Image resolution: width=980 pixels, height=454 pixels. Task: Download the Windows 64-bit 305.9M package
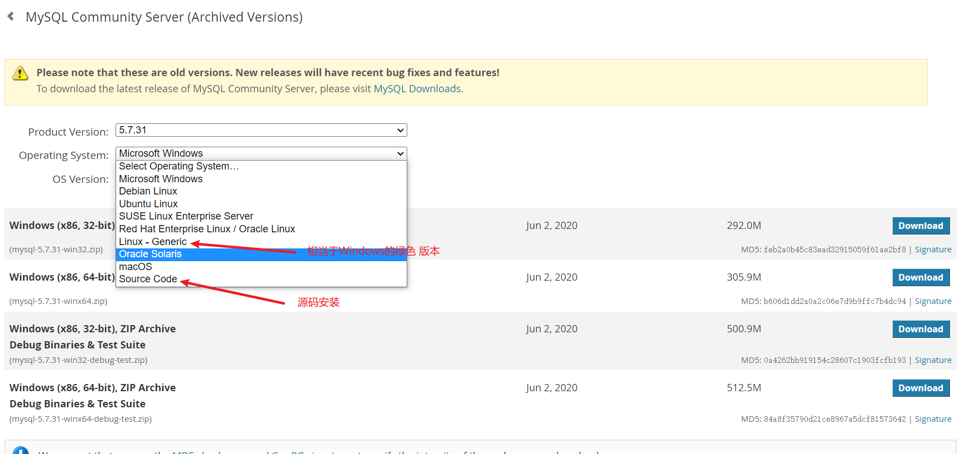click(x=921, y=277)
